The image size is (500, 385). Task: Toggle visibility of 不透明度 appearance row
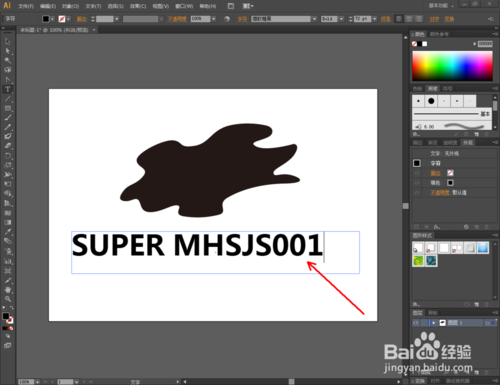point(417,193)
